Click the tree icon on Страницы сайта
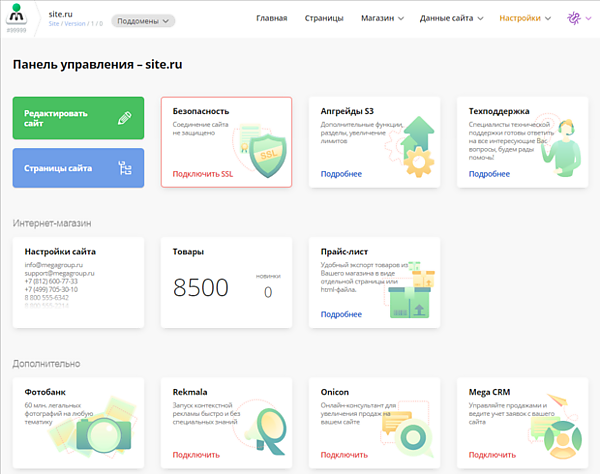This screenshot has width=600, height=474. pyautogui.click(x=124, y=168)
